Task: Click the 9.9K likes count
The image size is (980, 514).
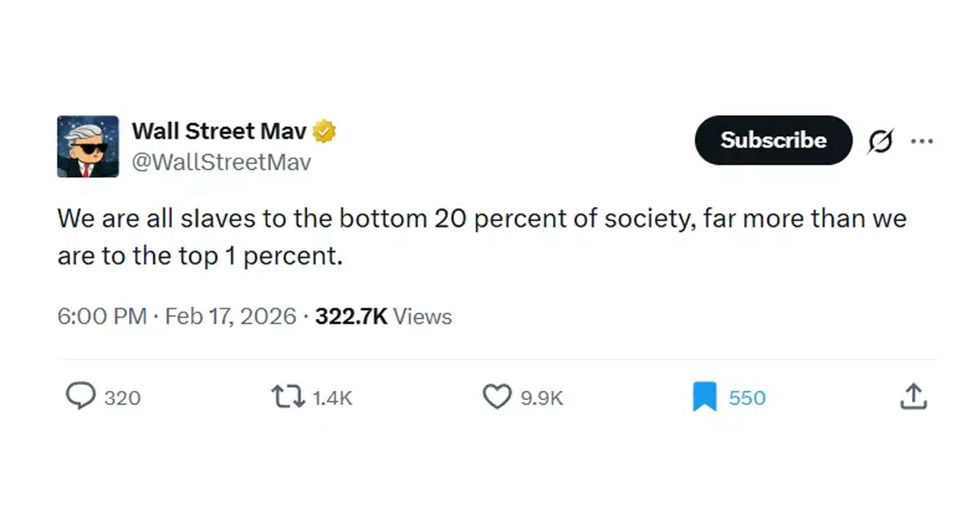Action: coord(542,398)
